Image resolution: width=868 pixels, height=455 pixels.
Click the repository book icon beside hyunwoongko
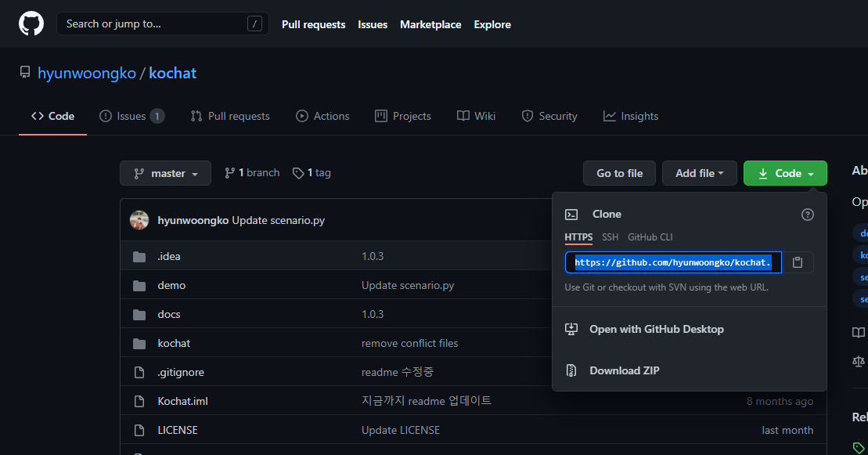point(25,73)
